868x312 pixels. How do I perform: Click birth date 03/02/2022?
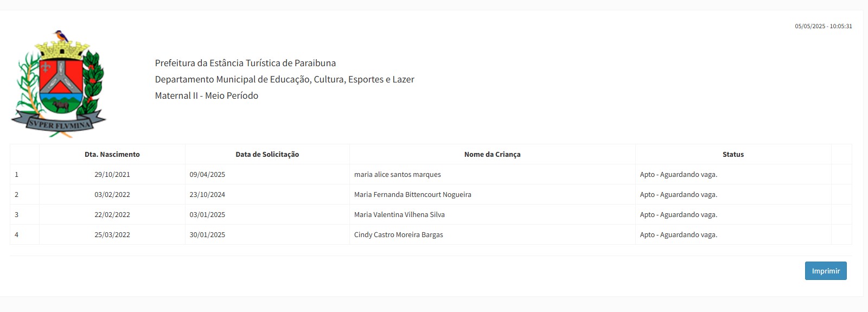point(112,194)
